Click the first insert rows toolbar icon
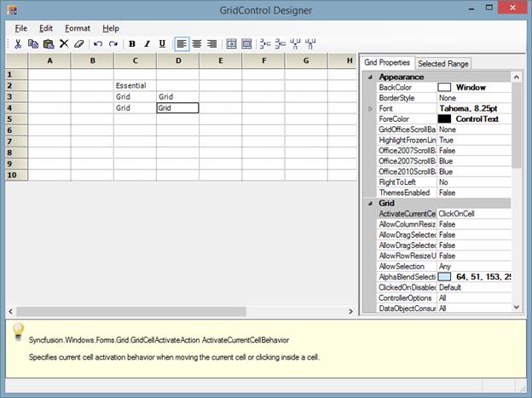532x398 pixels. (x=265, y=43)
